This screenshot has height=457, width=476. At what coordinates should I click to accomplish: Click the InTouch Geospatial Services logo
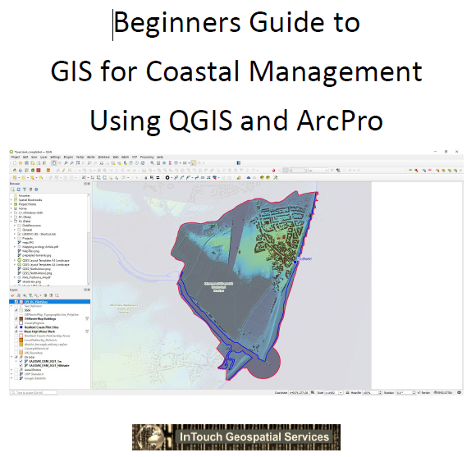(x=236, y=437)
